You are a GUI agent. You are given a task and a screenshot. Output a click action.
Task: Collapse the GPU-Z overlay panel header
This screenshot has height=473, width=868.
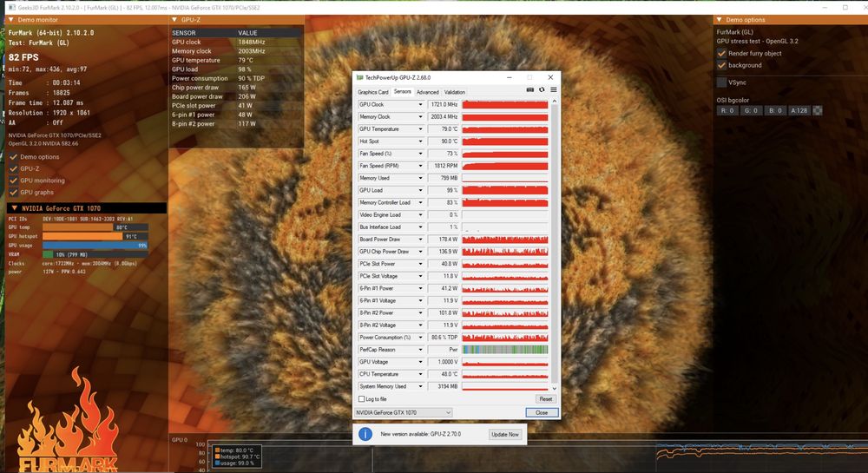pyautogui.click(x=174, y=19)
